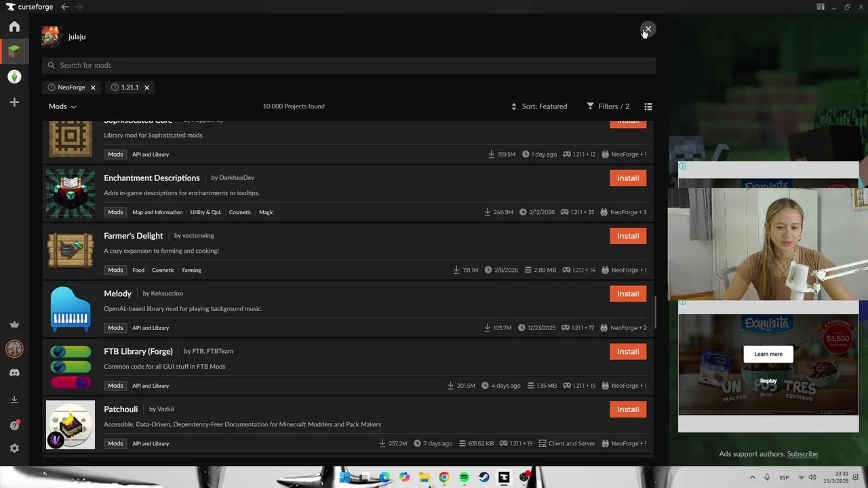This screenshot has width=868, height=488.
Task: Go back with the left arrow
Action: pyautogui.click(x=64, y=7)
